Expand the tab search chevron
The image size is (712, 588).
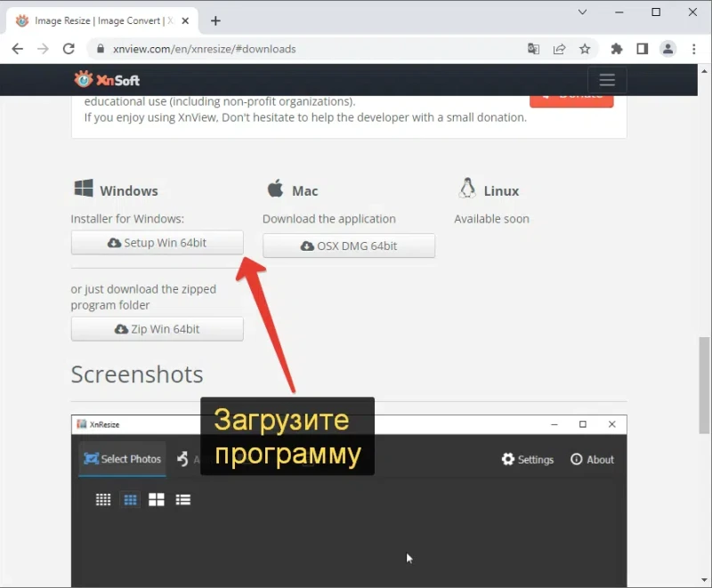582,12
